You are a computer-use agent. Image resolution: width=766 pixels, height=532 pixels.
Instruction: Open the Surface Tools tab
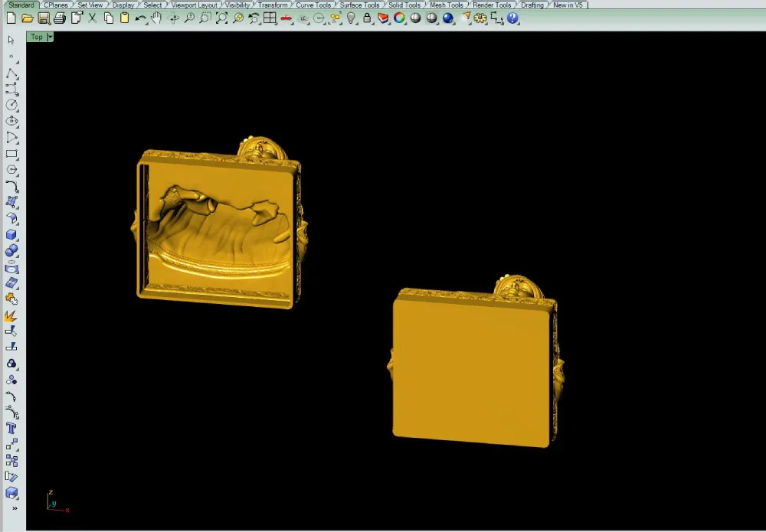pyautogui.click(x=359, y=5)
